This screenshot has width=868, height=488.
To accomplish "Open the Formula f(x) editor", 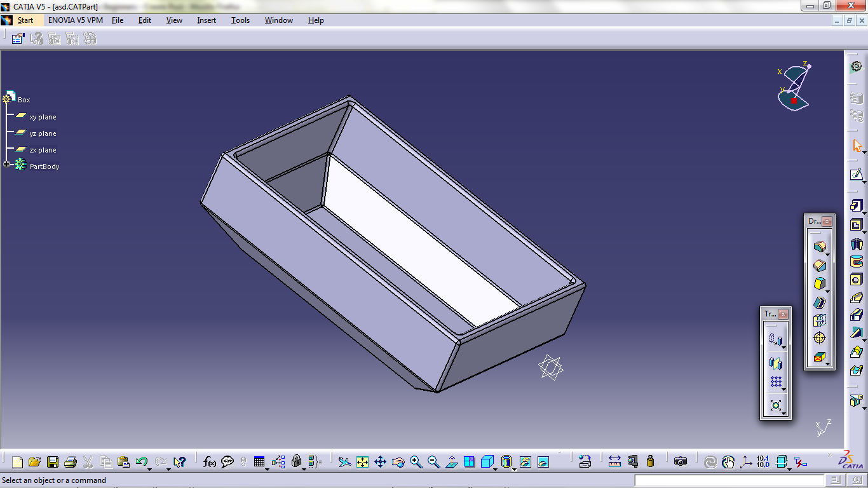I will click(x=210, y=462).
